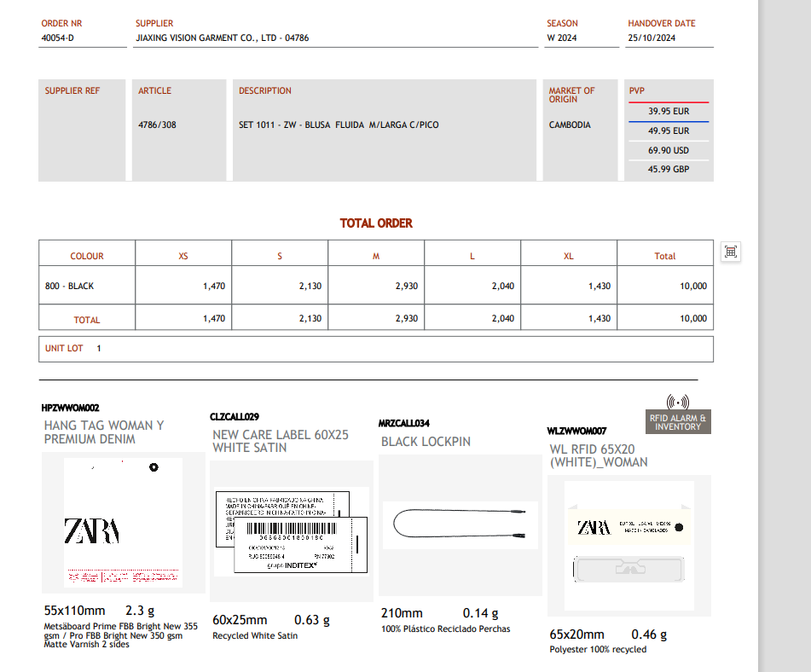Click the RFID signal wave icon
The image size is (811, 672).
click(x=678, y=402)
